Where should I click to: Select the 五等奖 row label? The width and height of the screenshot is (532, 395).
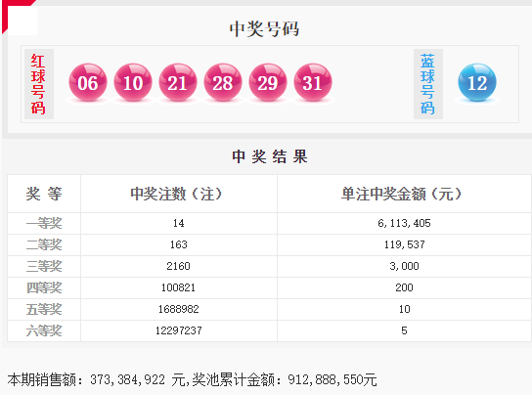(44, 309)
